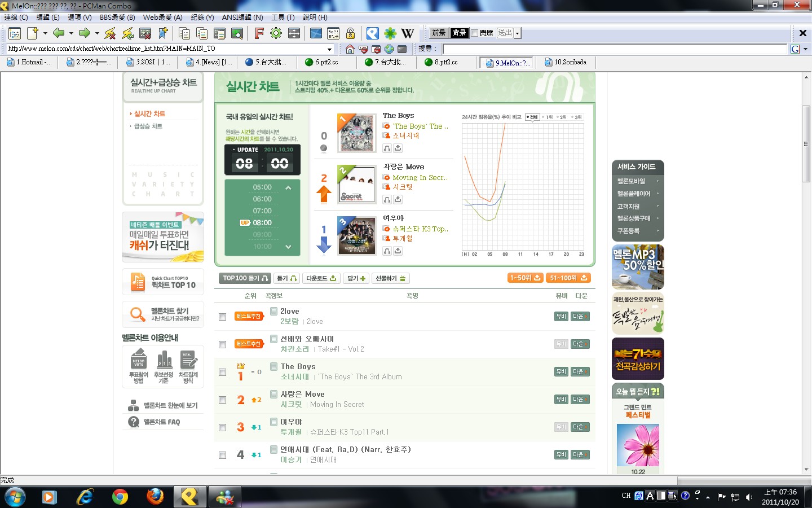Listen to 사랑은 Move via headphone icon
Viewport: 812px width, 508px height.
pyautogui.click(x=387, y=200)
